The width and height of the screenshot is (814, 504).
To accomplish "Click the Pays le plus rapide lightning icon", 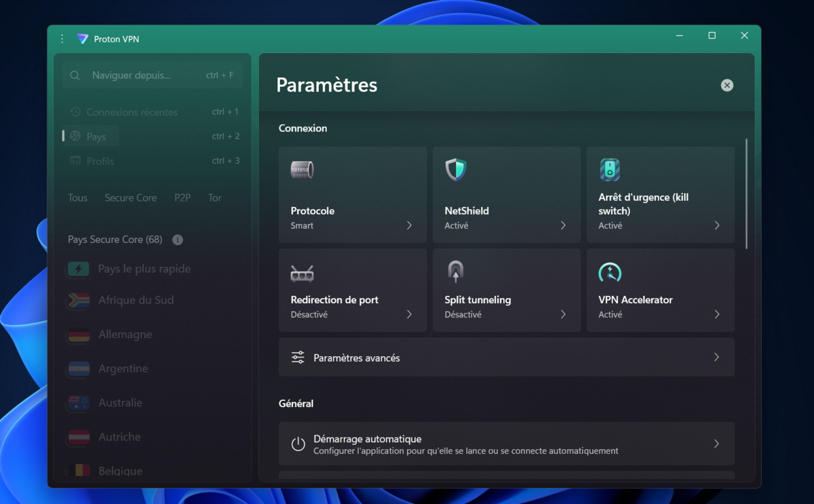I will (x=78, y=269).
